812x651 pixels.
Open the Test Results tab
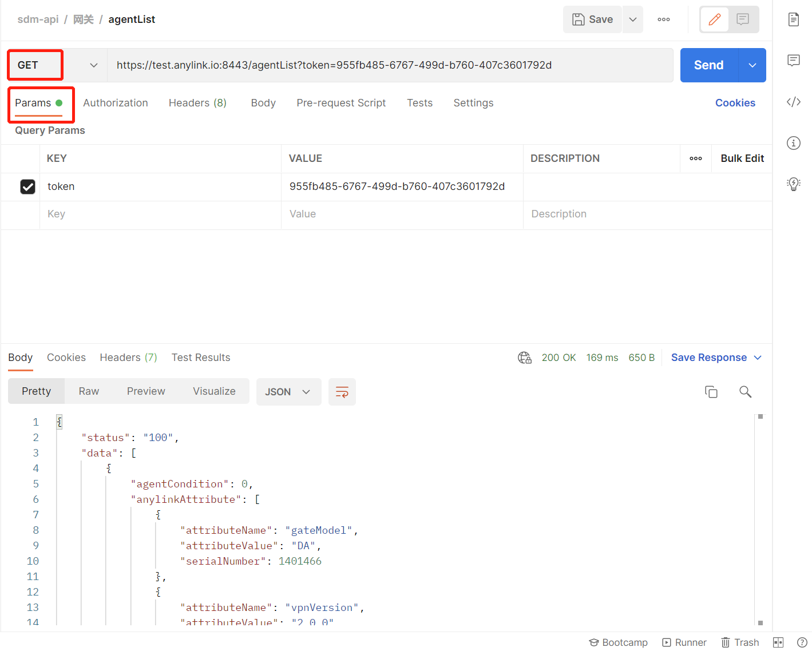point(201,358)
